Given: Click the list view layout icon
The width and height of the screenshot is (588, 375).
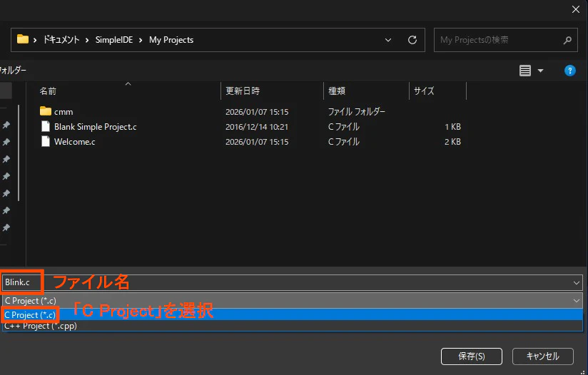Looking at the screenshot, I should [x=525, y=71].
